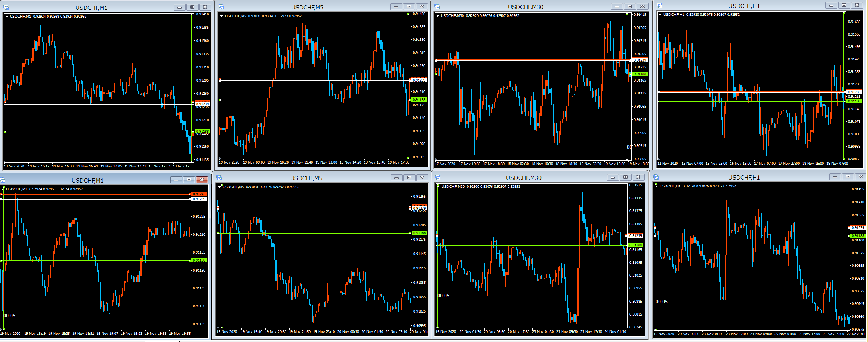Click the chart icon of upper USDCHF,M5 window
Viewport: 868px width, 342px height.
click(221, 7)
